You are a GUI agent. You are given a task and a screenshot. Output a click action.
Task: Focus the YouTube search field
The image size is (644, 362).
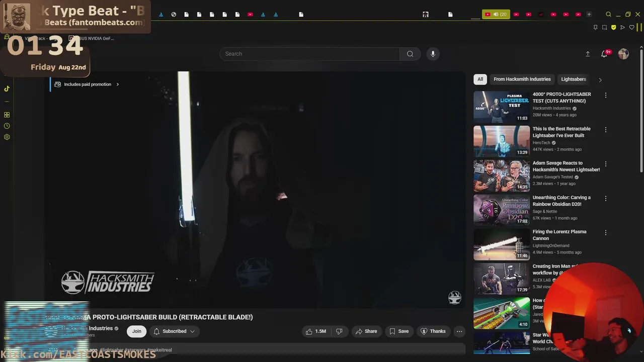(x=310, y=54)
